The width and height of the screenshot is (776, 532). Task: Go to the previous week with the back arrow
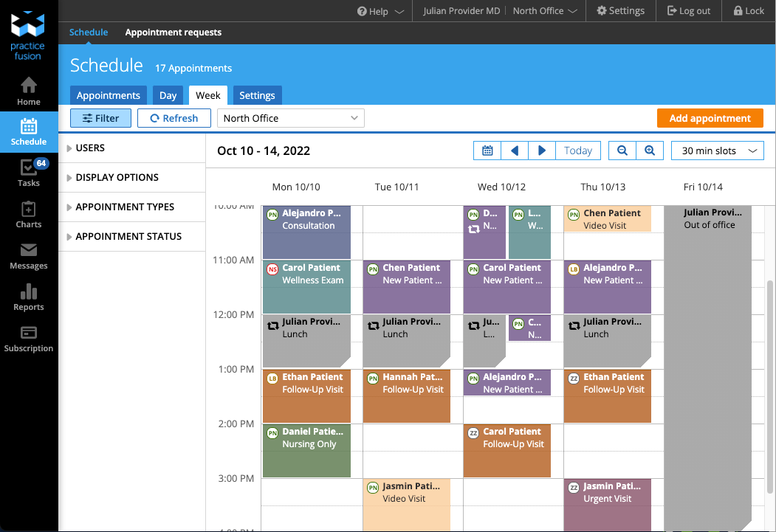pyautogui.click(x=515, y=150)
